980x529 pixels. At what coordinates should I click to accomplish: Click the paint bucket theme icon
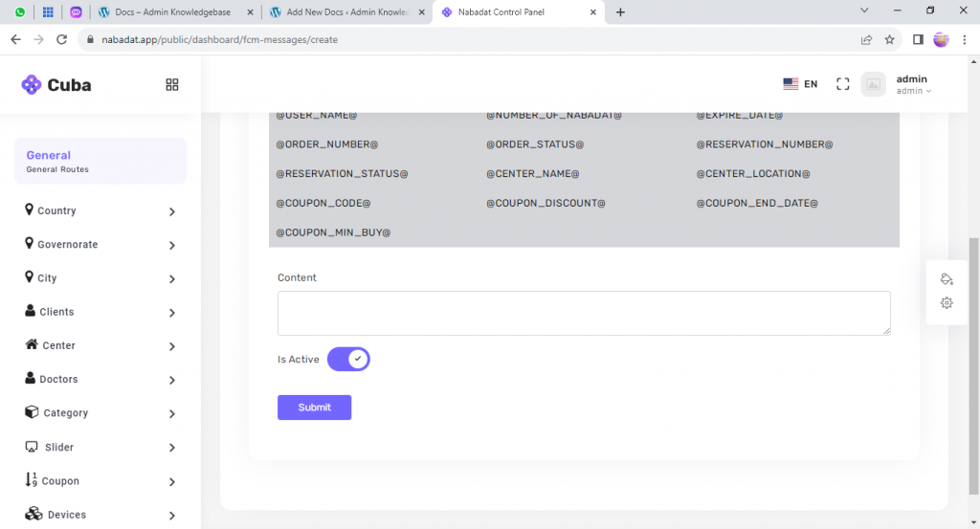(947, 279)
